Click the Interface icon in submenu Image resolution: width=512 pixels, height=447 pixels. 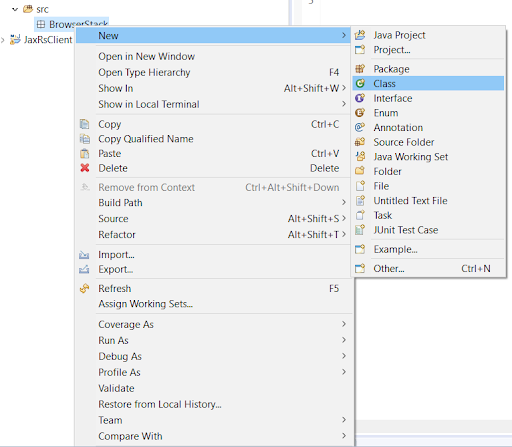(360, 98)
